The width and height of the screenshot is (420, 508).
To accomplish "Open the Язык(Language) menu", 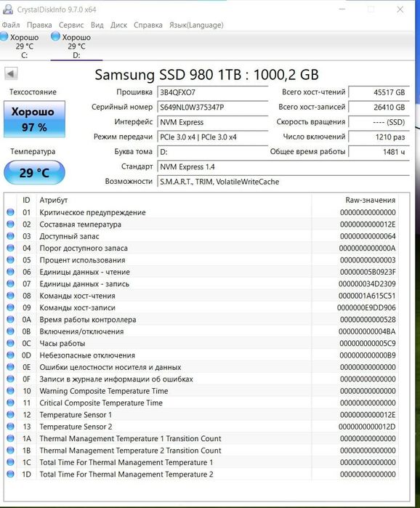I will (x=196, y=25).
